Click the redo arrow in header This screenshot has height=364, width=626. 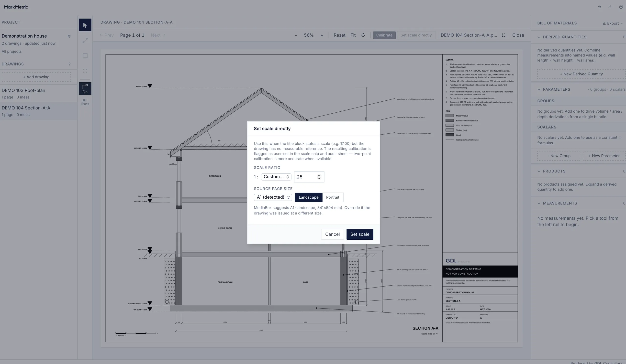610,7
